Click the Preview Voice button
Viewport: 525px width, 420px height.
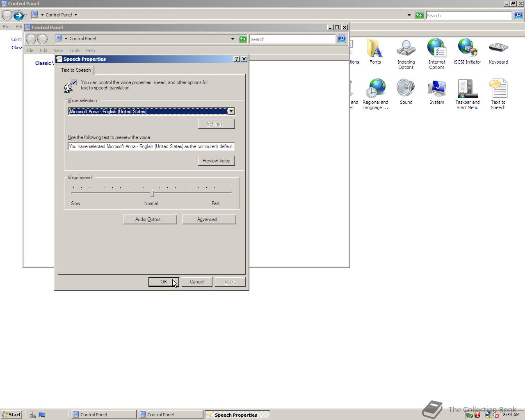coord(216,161)
